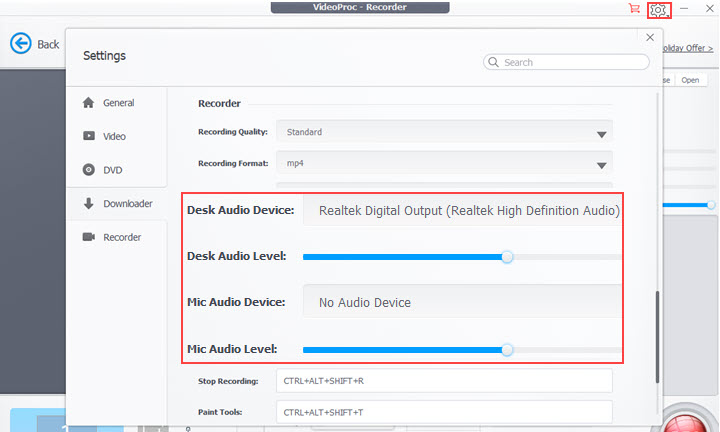This screenshot has width=720, height=432.
Task: Select the Recorder camera icon
Action: pos(89,237)
